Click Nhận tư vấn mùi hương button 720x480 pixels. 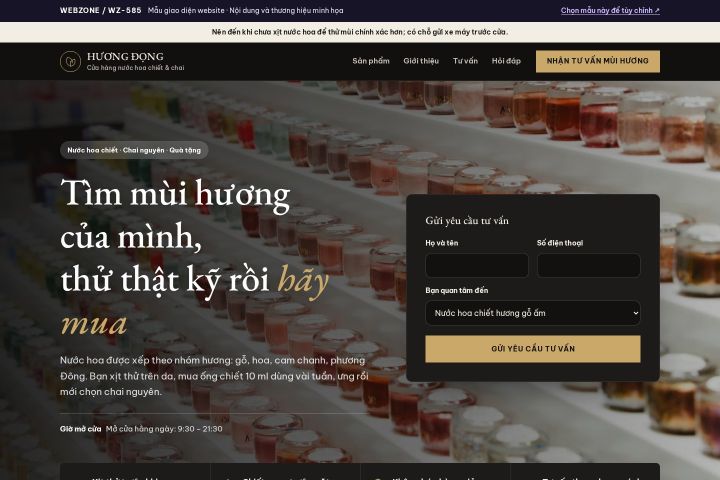pos(597,61)
